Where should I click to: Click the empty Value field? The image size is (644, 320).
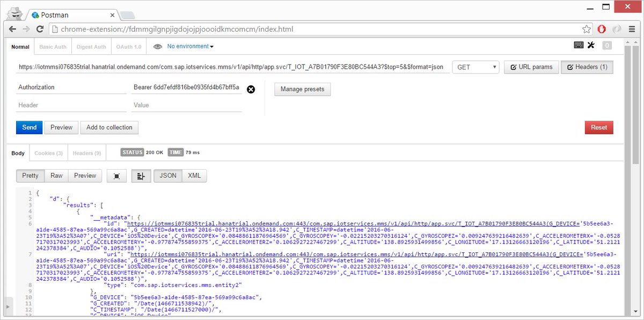click(x=186, y=105)
